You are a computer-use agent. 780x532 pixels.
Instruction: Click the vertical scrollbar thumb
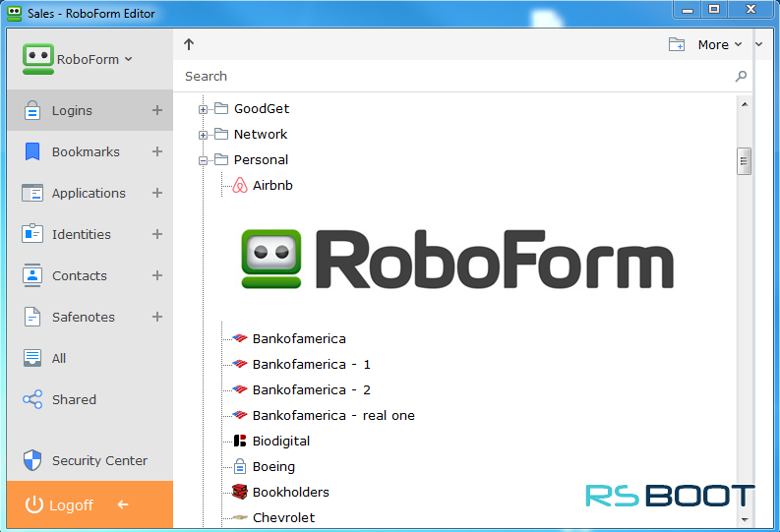pyautogui.click(x=745, y=161)
